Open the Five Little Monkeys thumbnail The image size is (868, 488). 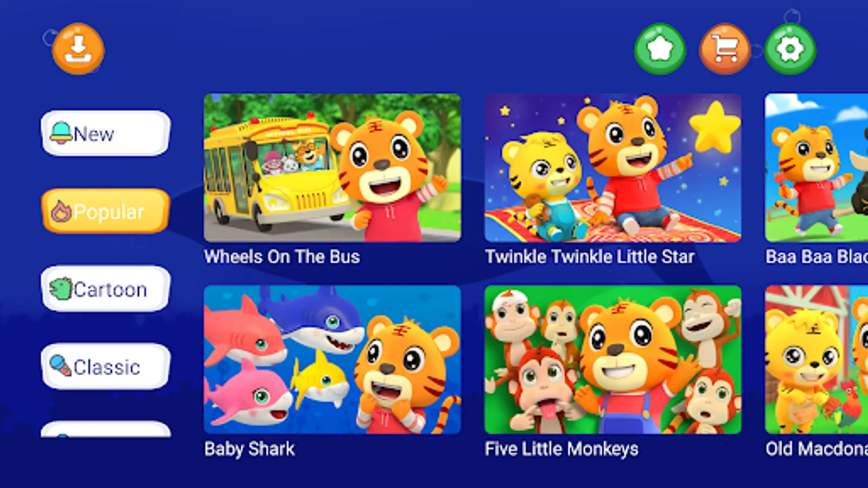613,359
